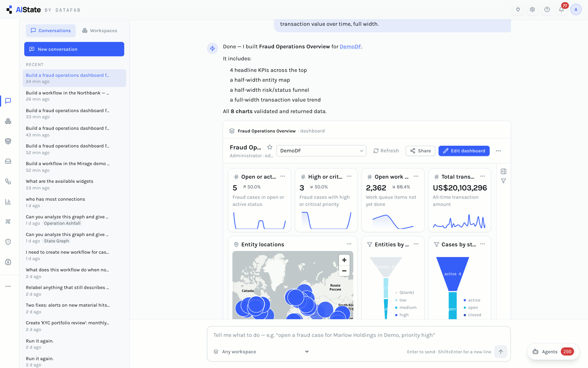Image resolution: width=588 pixels, height=368 pixels.
Task: Zoom in on the entity map
Action: pos(344,260)
